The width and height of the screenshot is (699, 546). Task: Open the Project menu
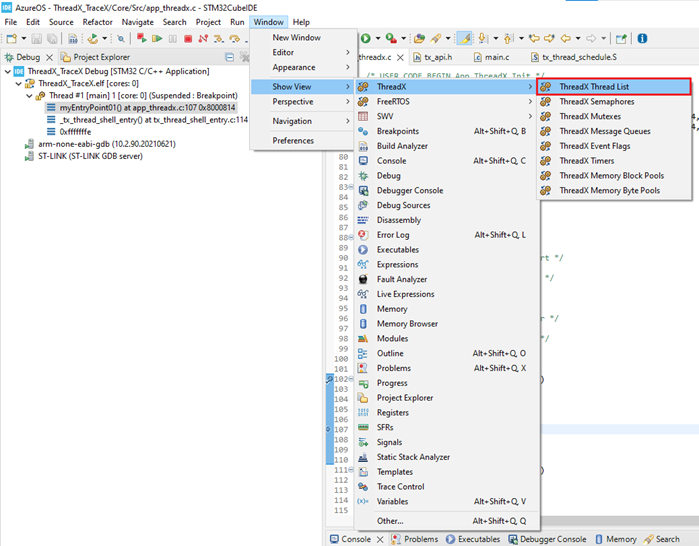pyautogui.click(x=208, y=22)
